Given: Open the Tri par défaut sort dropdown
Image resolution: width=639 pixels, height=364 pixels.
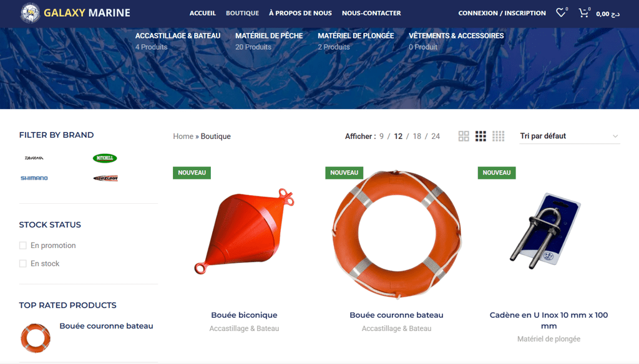Looking at the screenshot, I should [x=569, y=136].
